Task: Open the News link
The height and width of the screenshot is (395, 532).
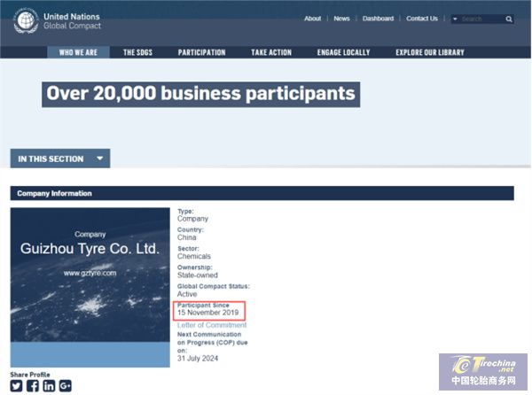Action: [x=341, y=19]
